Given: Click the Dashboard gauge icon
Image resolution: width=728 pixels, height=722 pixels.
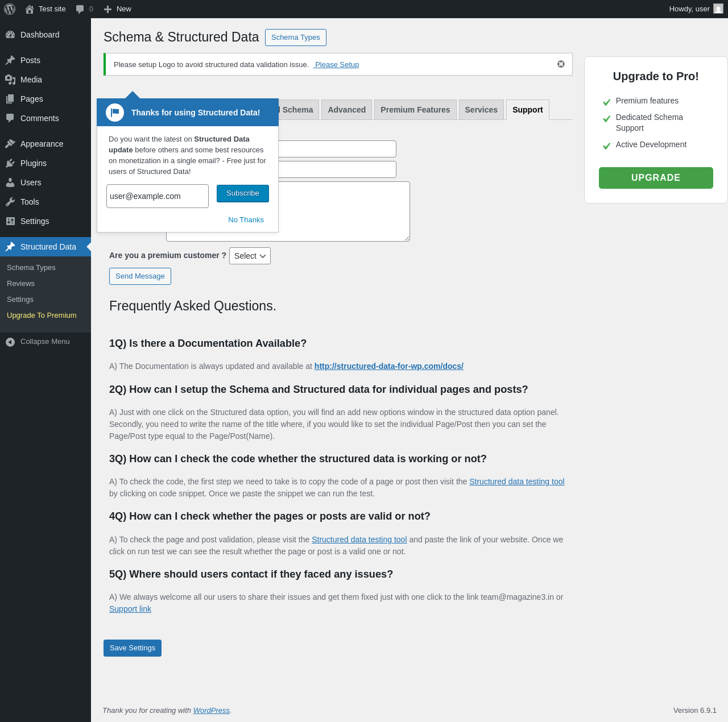Looking at the screenshot, I should [10, 35].
